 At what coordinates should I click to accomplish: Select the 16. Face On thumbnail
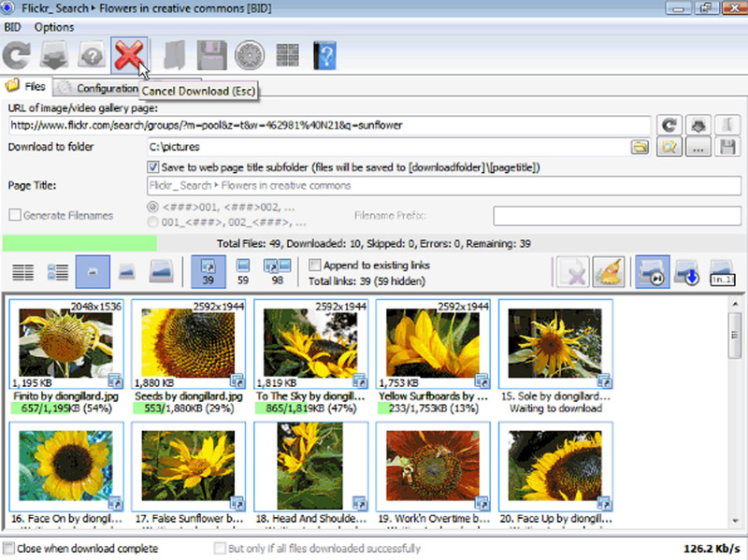click(65, 466)
